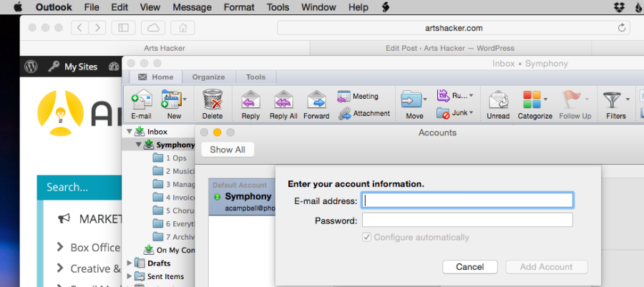Viewport: 644px width, 287px height.
Task: Open the Filters dropdown arrow
Action: 628,99
